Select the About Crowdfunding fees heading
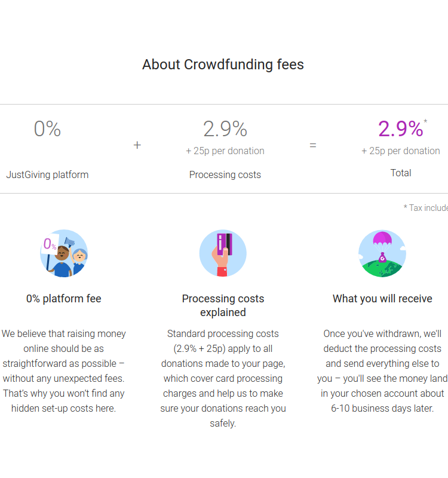448x478 pixels. point(223,65)
